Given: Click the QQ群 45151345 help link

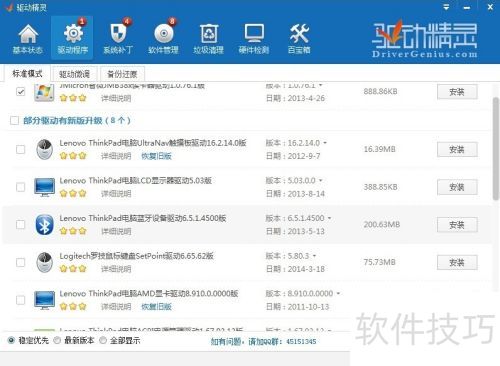Looking at the screenshot, I should (263, 341).
